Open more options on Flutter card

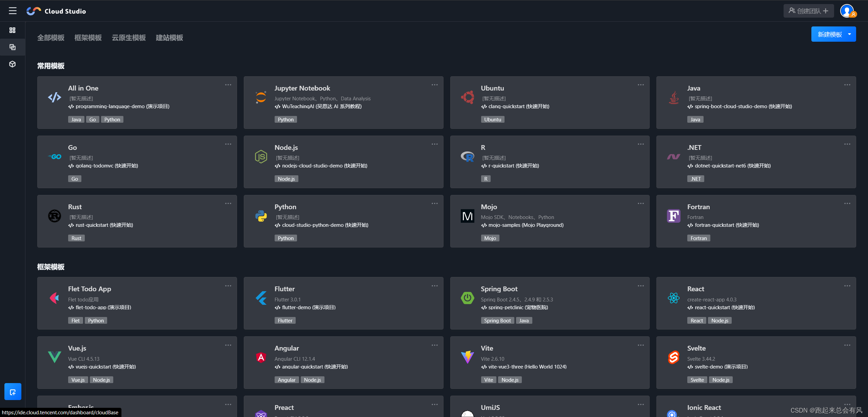tap(434, 286)
